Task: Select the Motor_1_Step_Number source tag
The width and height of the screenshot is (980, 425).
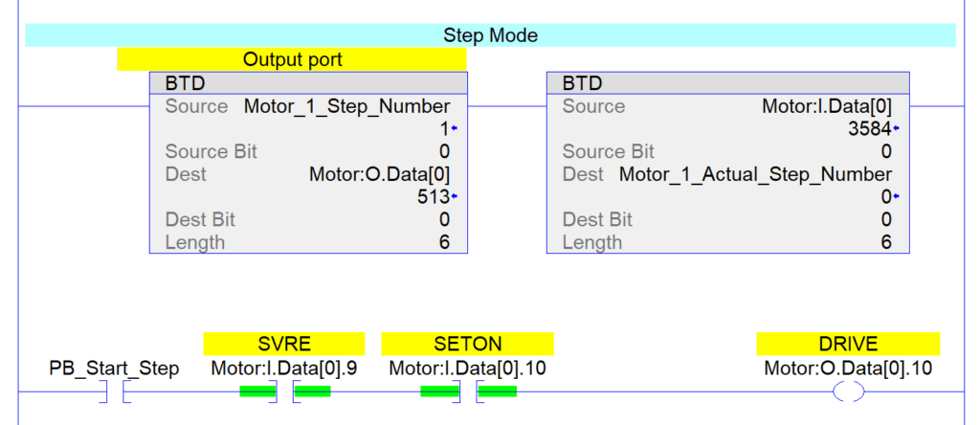Action: [x=346, y=106]
